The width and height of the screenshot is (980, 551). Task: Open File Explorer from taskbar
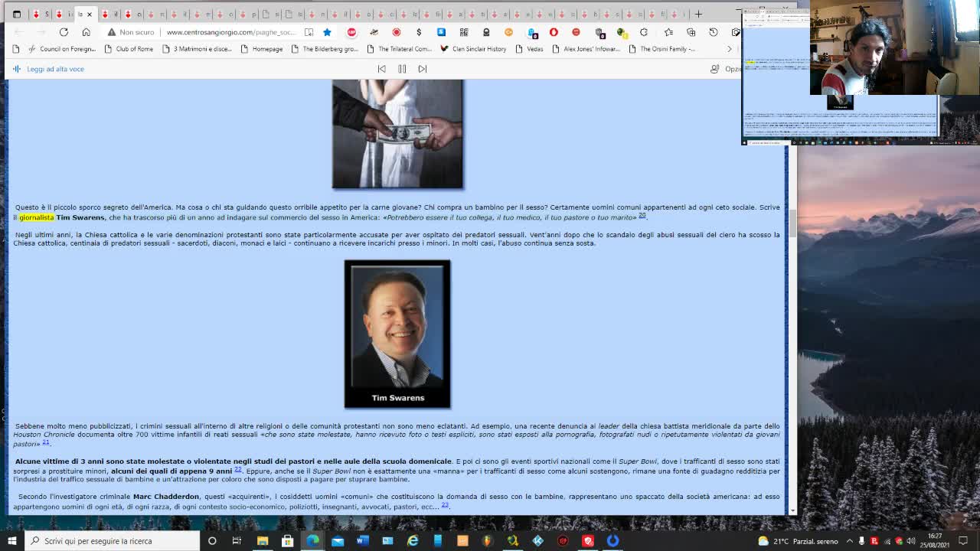point(263,540)
